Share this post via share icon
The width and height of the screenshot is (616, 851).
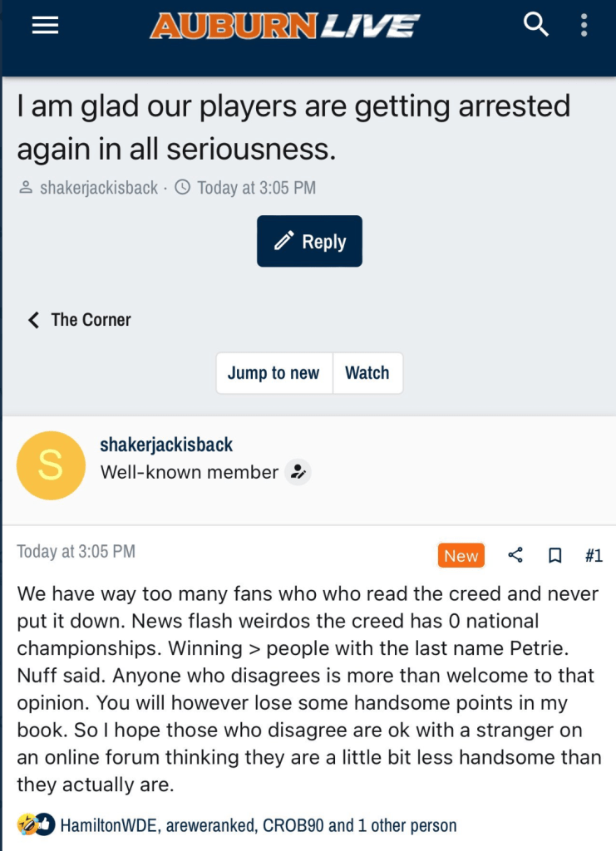[515, 555]
